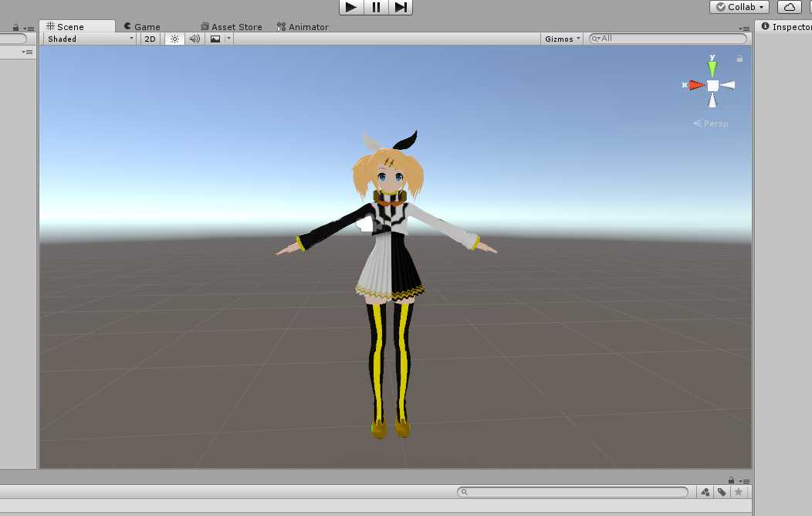Image resolution: width=812 pixels, height=516 pixels.
Task: Expand the Gizmos dropdown
Action: (x=562, y=39)
